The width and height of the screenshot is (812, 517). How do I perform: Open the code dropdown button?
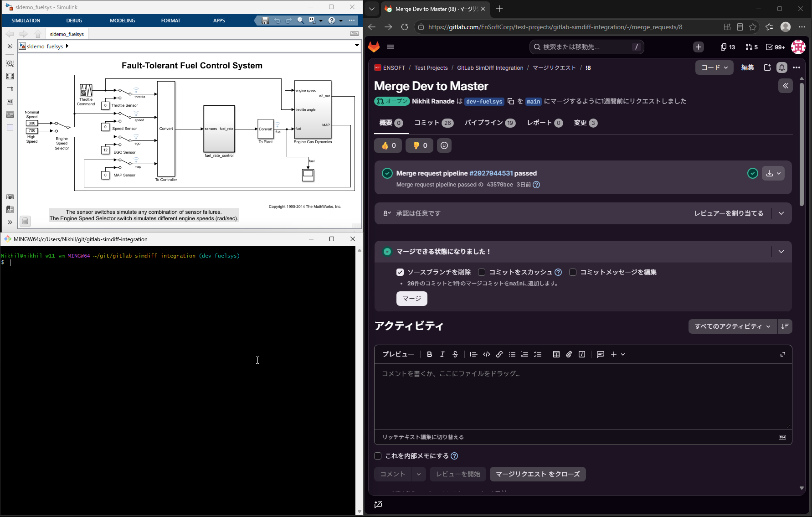point(714,67)
